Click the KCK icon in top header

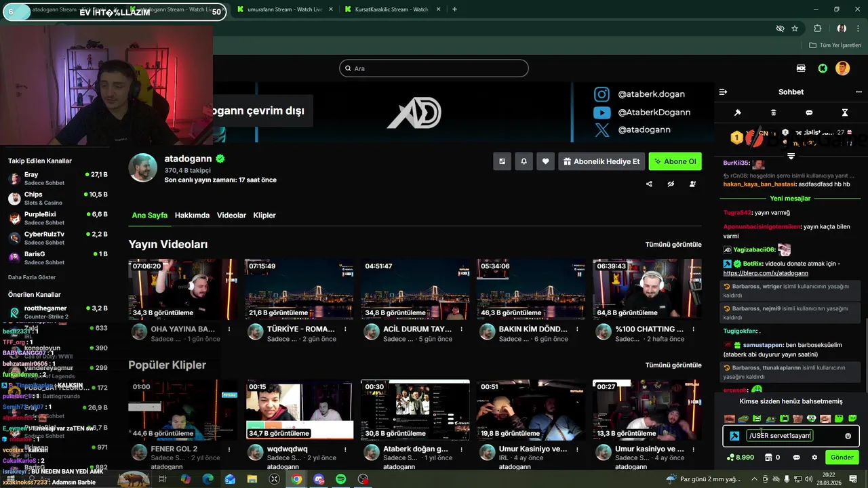pos(801,68)
